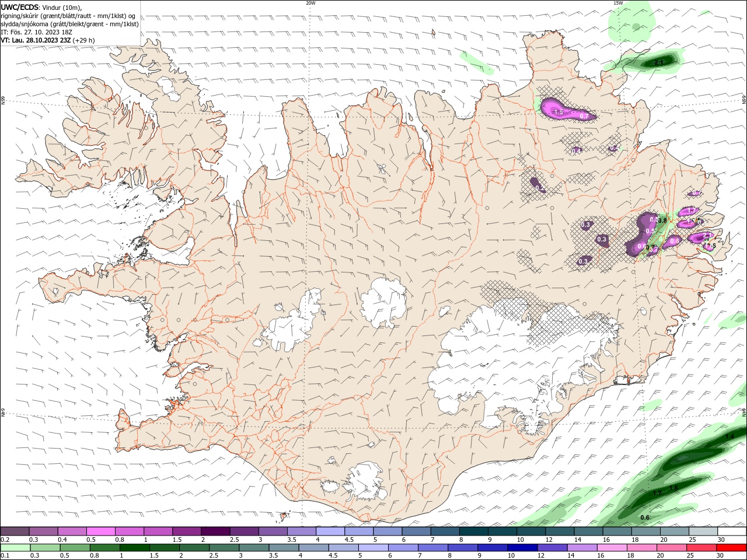Click the 2.1 value on the green northeast offshore patch
Image resolution: width=747 pixels, height=560 pixels.
(x=659, y=62)
